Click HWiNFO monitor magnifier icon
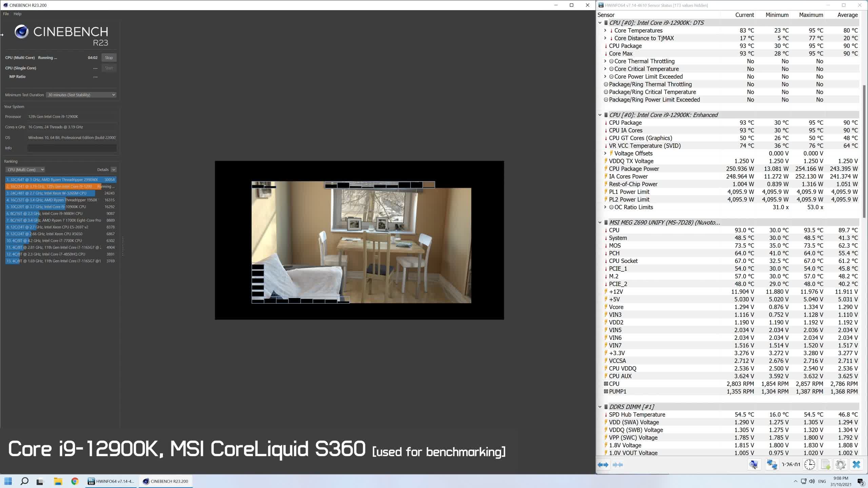The height and width of the screenshot is (488, 868). (x=754, y=464)
